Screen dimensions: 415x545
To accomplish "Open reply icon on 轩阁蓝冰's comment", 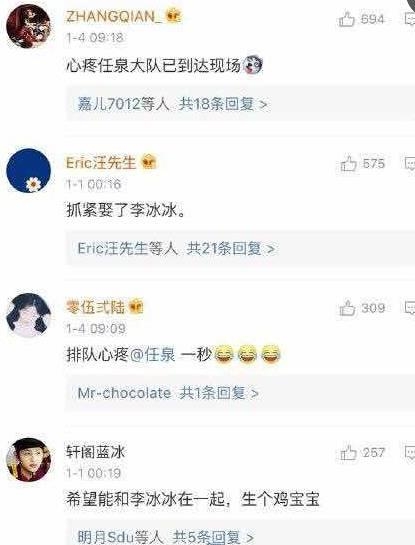I will pos(410,453).
